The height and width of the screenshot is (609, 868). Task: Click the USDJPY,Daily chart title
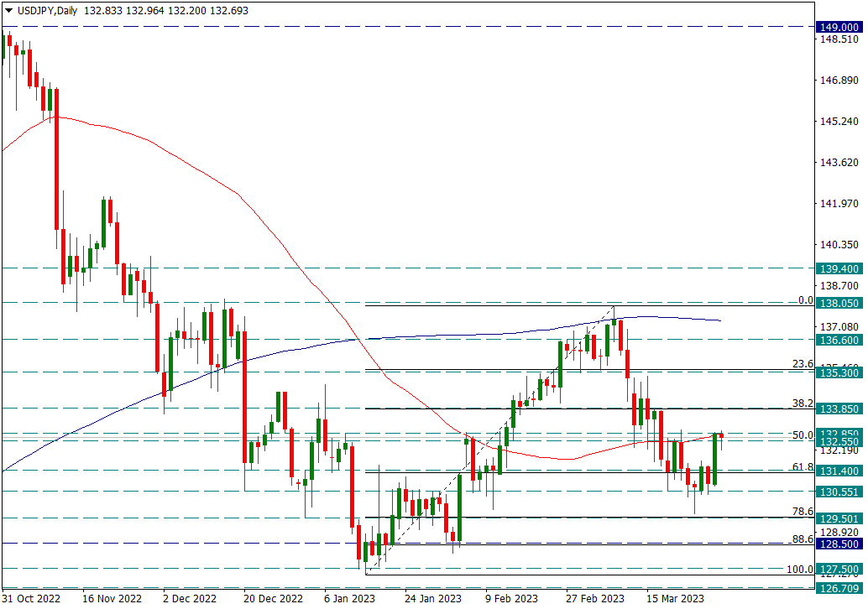tap(48, 11)
